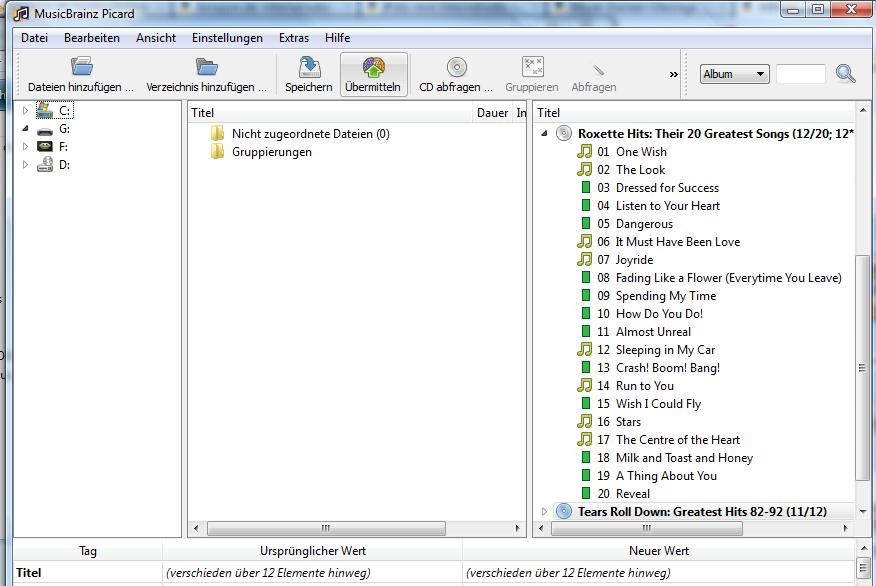Screen dimensions: 876x586
Task: Click green match icon beside Dangerous
Action: pos(585,223)
